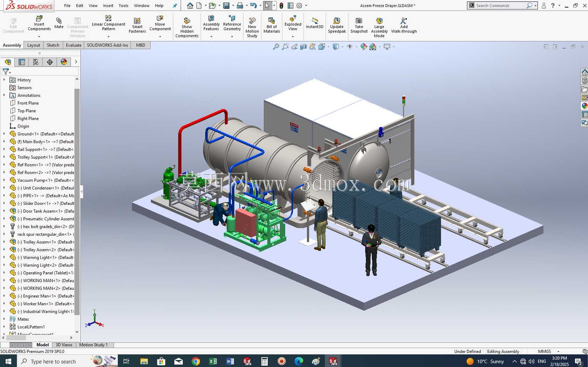The height and width of the screenshot is (367, 588).
Task: Switch to the Layout tab
Action: (34, 45)
